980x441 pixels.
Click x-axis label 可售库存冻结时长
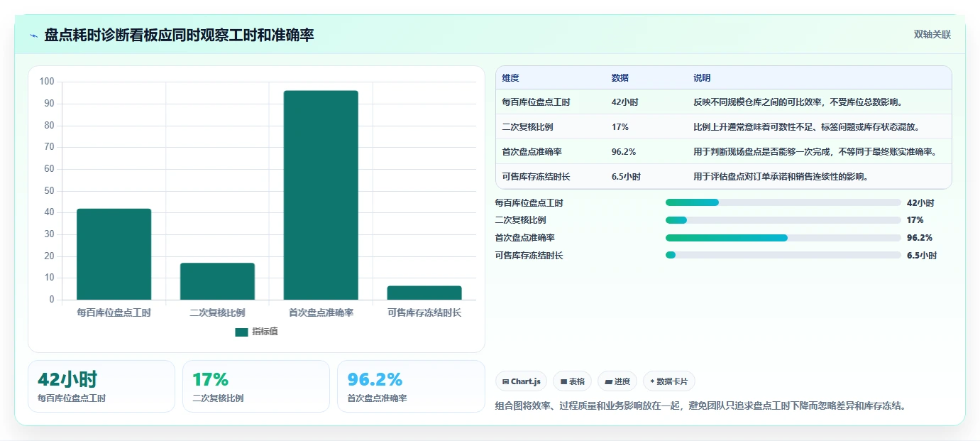tap(424, 312)
